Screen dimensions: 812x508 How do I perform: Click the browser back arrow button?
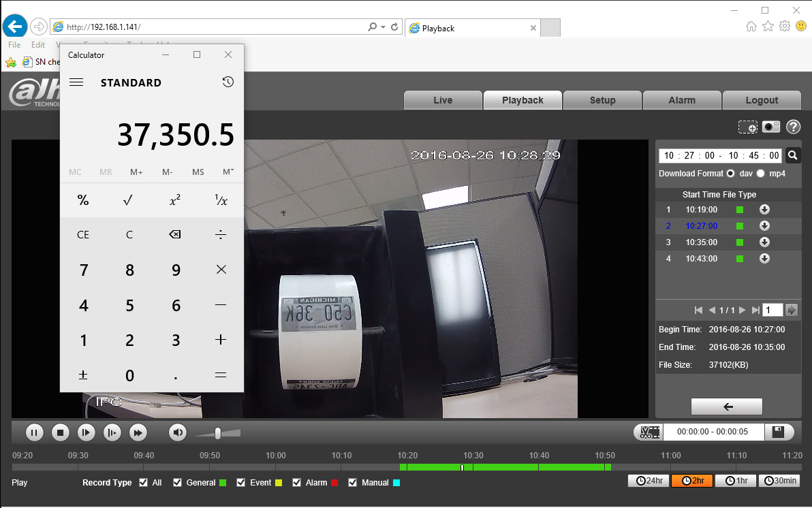[15, 27]
